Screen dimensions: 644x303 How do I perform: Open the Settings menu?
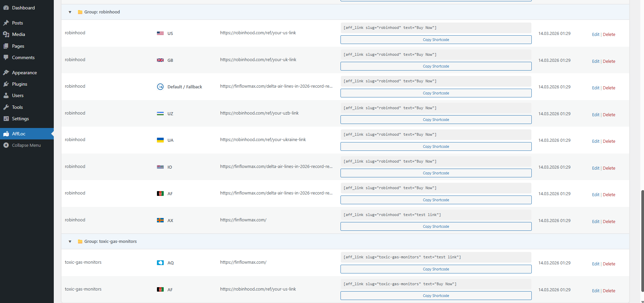click(20, 119)
